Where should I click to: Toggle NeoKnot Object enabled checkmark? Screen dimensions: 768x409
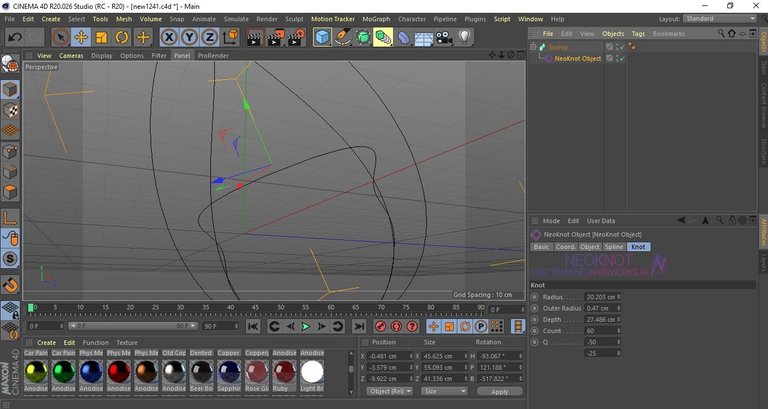(622, 58)
